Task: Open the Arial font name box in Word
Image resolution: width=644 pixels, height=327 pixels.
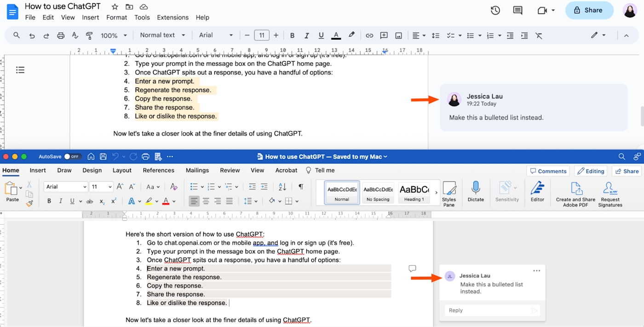Action: (66, 187)
